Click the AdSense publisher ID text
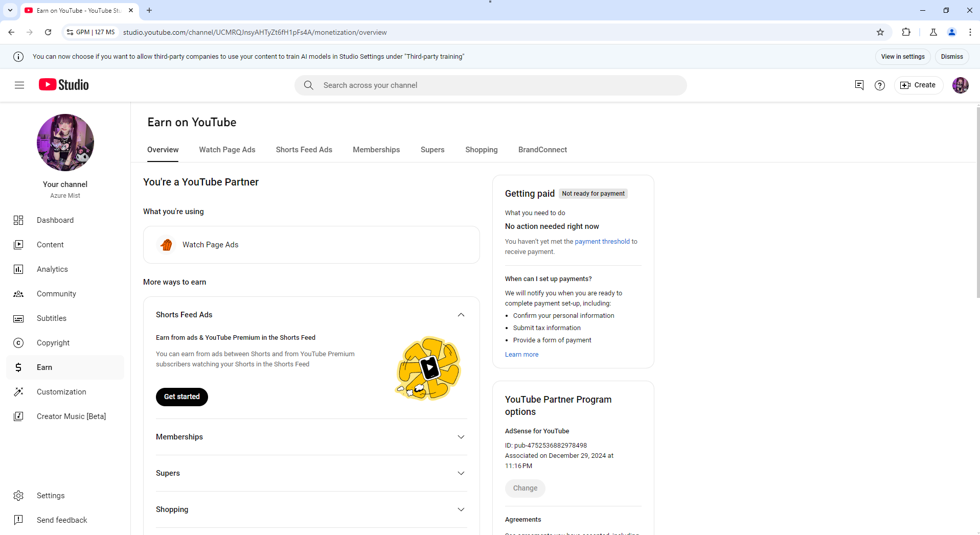 [546, 446]
